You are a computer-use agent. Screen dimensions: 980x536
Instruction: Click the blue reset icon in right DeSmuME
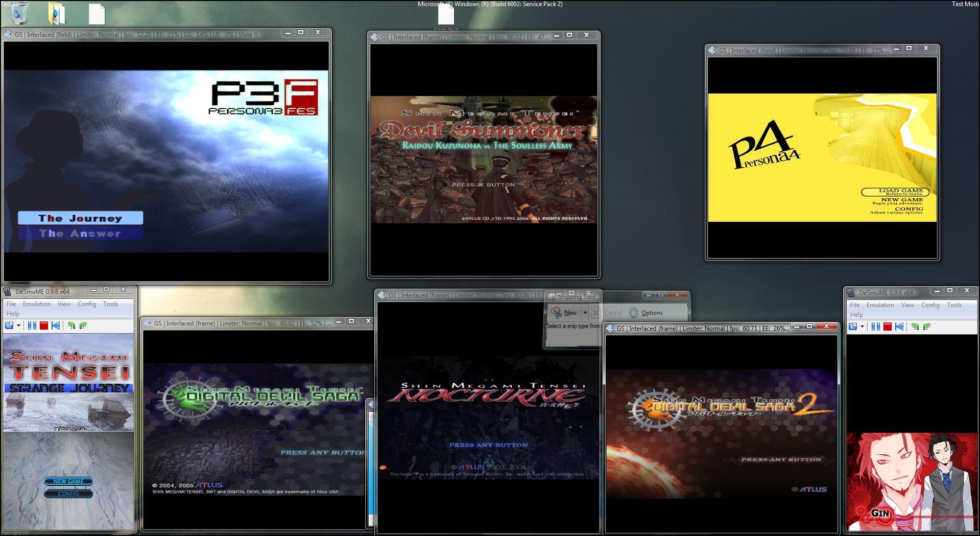click(899, 327)
